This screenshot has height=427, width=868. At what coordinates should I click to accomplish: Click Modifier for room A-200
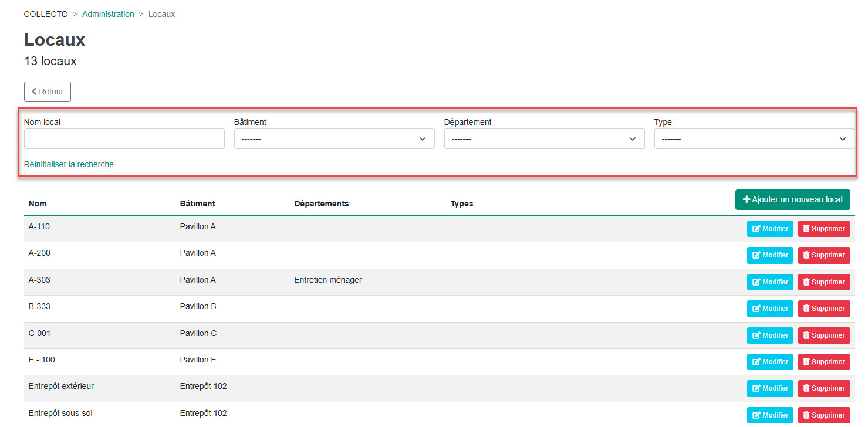click(769, 255)
